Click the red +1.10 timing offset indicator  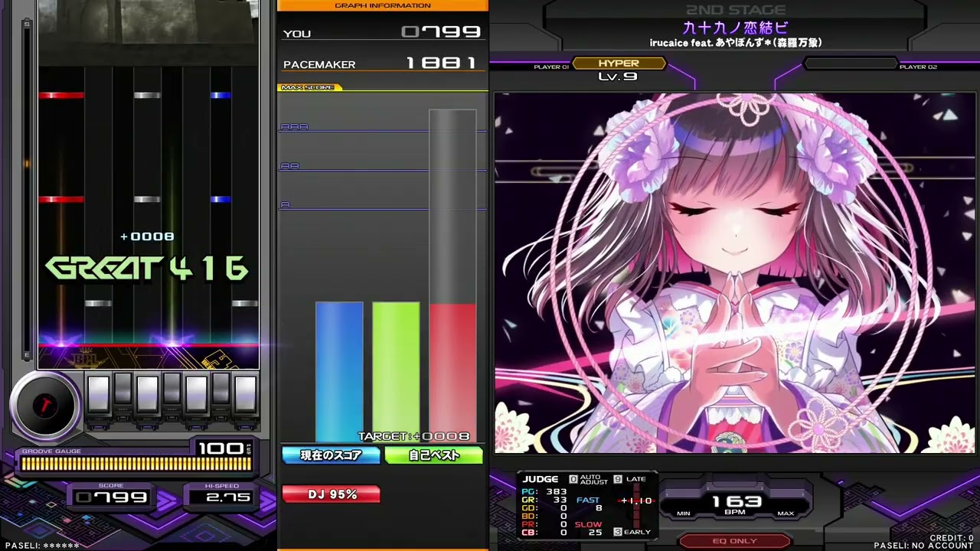pyautogui.click(x=637, y=500)
